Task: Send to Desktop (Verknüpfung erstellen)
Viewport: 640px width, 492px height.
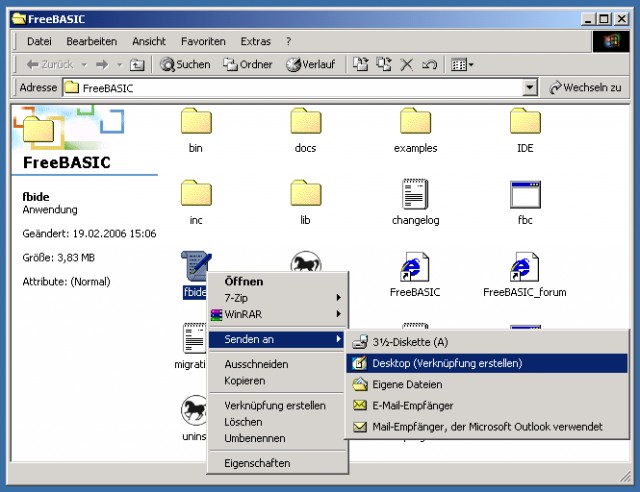Action: point(487,363)
